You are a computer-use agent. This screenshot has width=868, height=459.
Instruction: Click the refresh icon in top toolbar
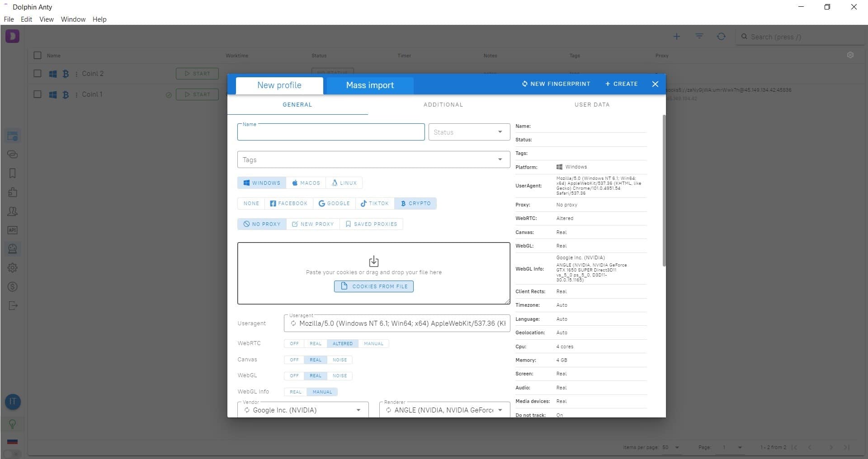(x=722, y=37)
